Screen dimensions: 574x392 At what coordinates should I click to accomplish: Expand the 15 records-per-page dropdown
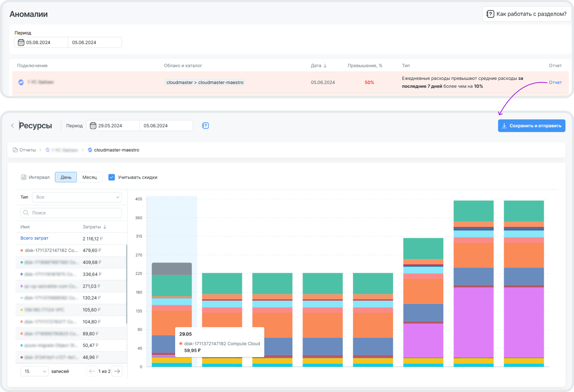[34, 371]
